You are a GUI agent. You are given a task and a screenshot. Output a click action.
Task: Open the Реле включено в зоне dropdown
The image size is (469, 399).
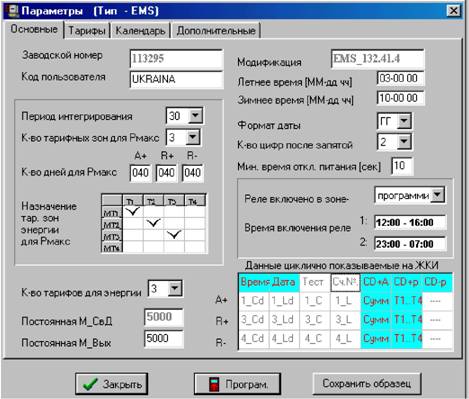pos(437,195)
